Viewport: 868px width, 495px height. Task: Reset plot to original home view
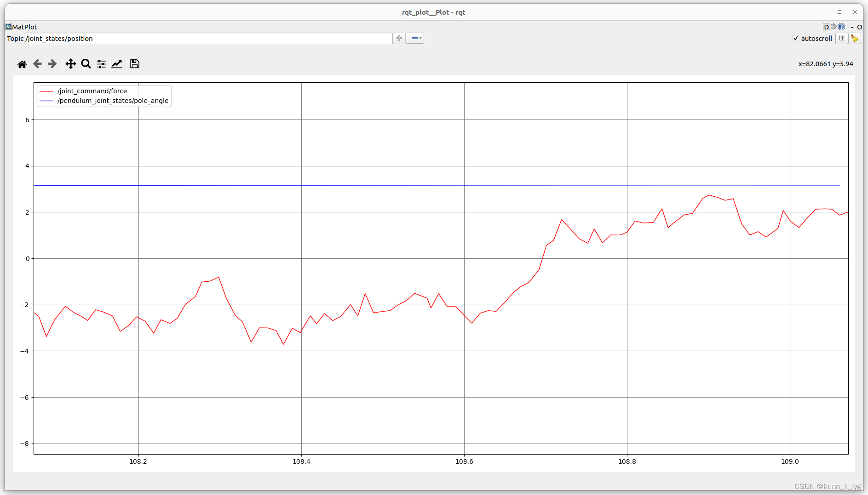22,64
